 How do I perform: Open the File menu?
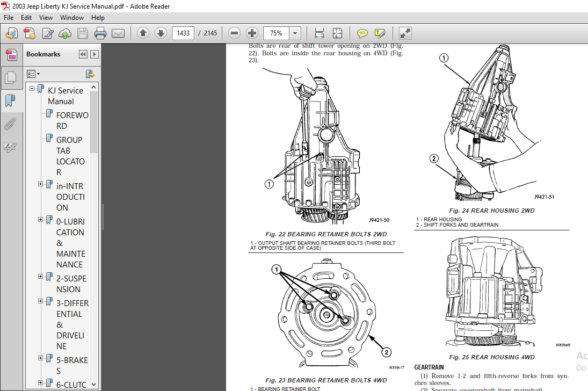pos(9,18)
